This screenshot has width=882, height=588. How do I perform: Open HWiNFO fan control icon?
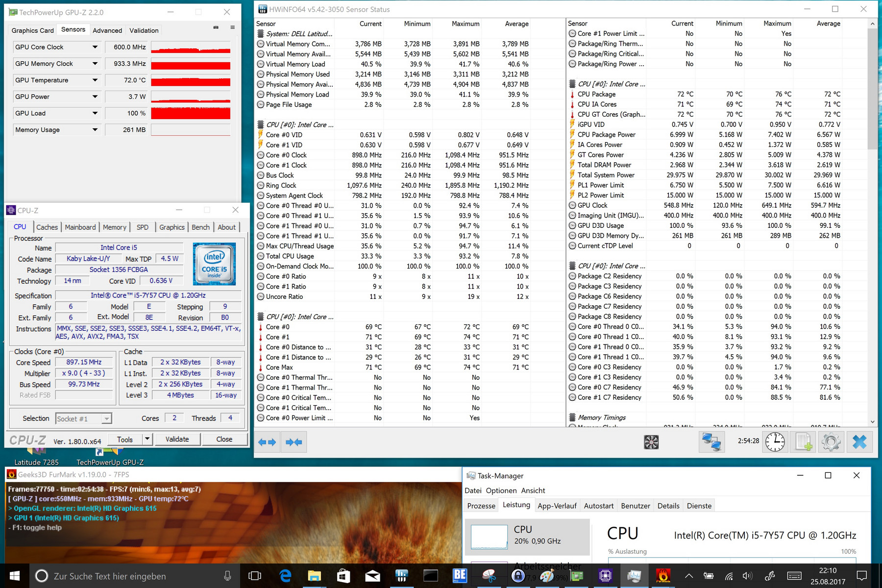click(651, 442)
